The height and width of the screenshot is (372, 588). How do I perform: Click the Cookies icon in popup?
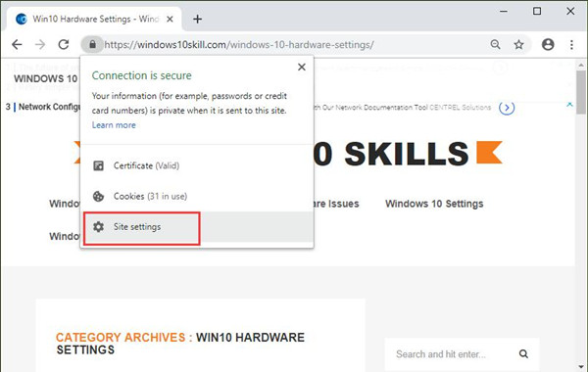[98, 197]
